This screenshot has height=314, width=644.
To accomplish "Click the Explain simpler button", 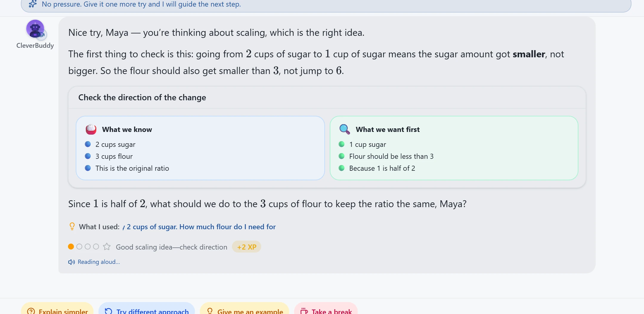I will [57, 309].
